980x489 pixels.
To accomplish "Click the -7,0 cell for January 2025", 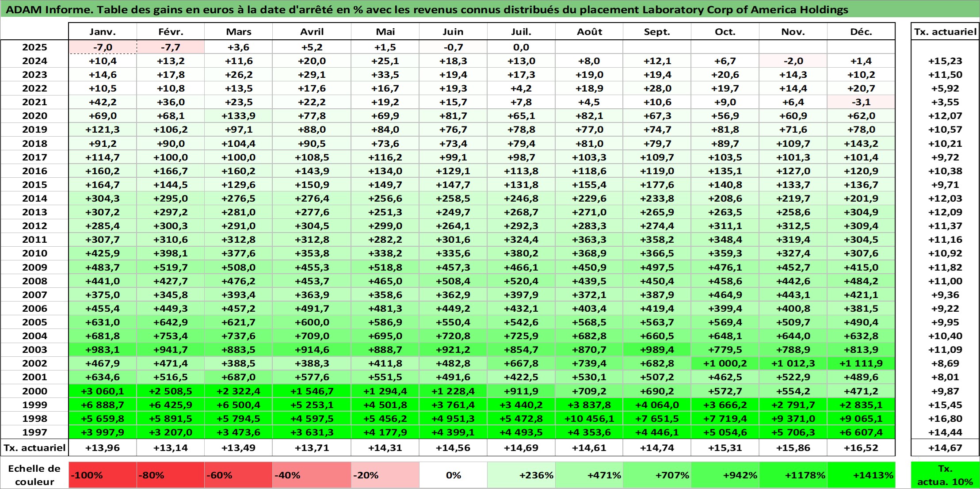I will [x=103, y=47].
